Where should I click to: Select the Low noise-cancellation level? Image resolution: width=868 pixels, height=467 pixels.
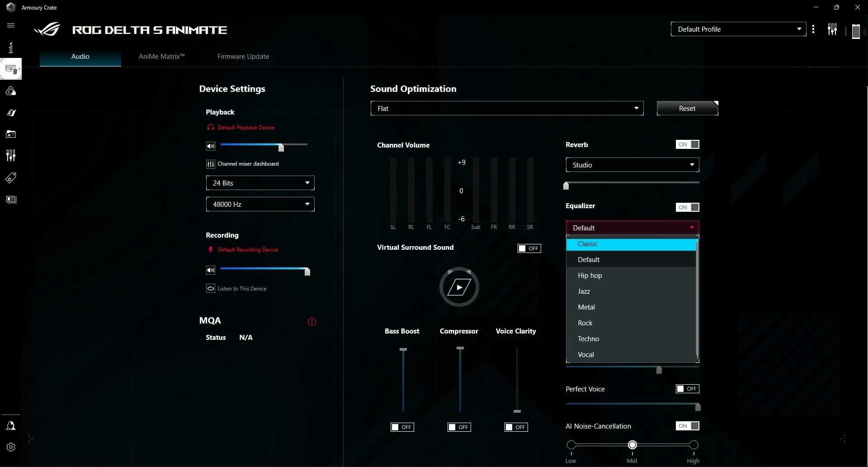(x=571, y=445)
